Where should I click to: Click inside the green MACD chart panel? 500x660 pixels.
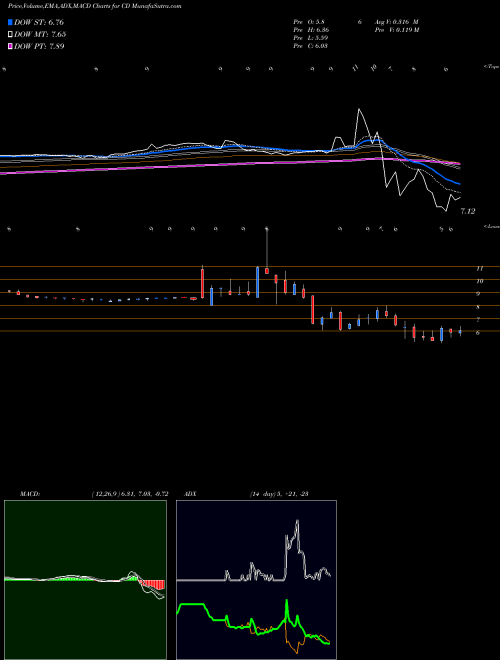(85, 580)
